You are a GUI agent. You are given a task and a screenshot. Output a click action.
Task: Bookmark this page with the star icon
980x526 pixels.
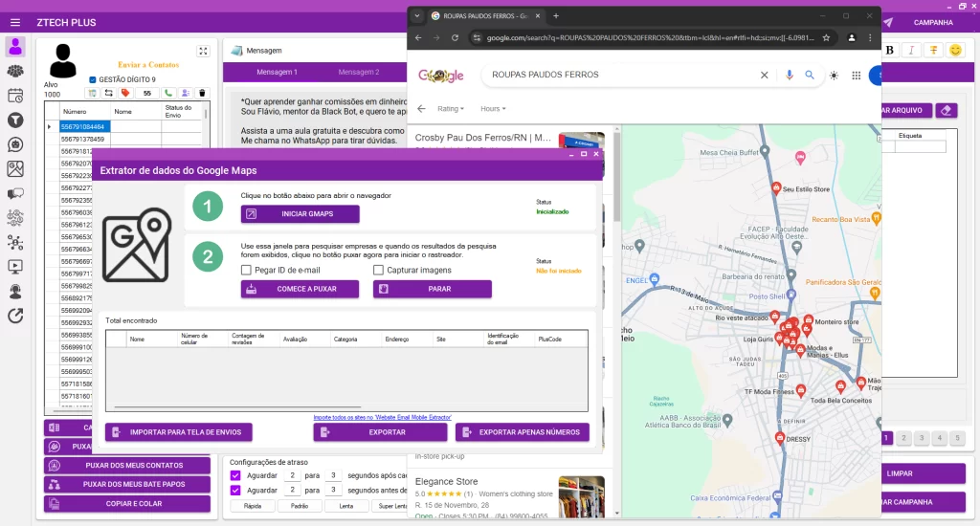pyautogui.click(x=826, y=37)
